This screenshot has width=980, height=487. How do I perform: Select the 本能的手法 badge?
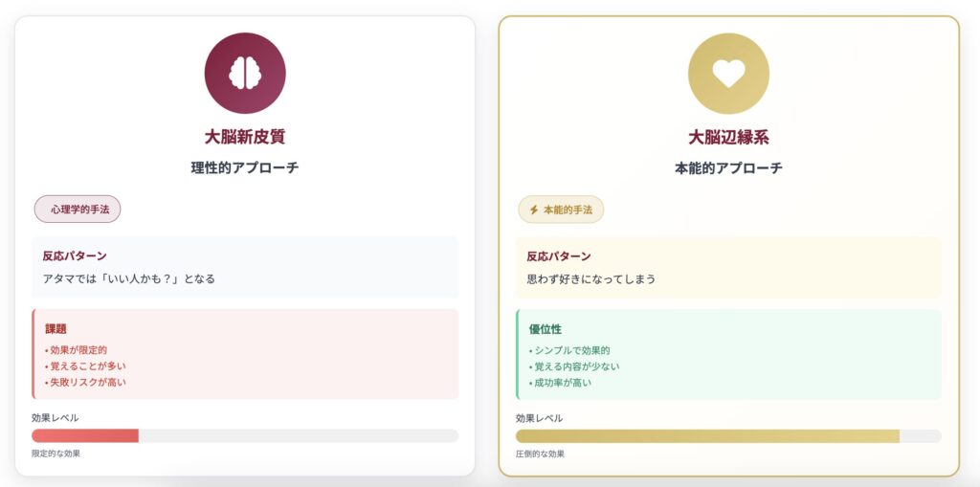pyautogui.click(x=561, y=210)
